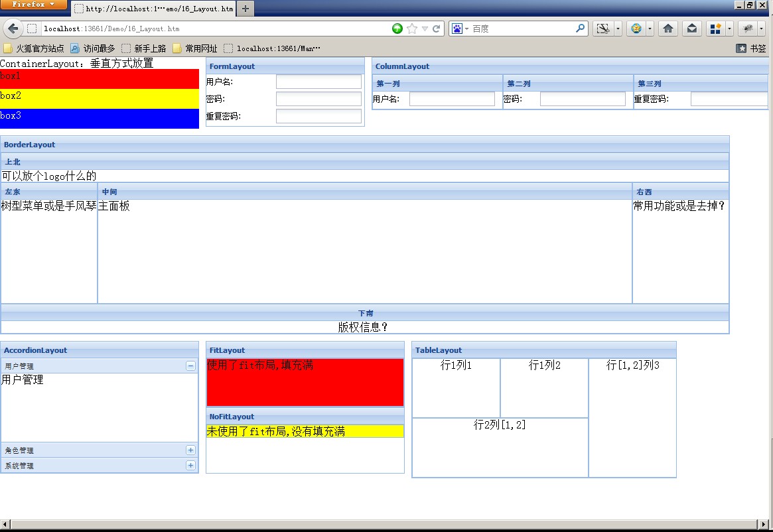Click the 中间 region header
The width and height of the screenshot is (773, 532).
(x=365, y=191)
